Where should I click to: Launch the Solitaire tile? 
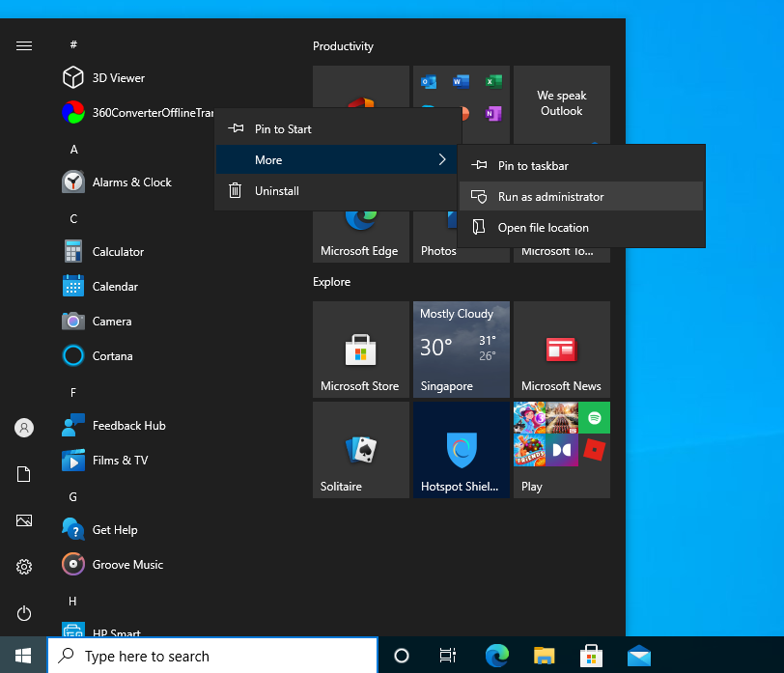point(361,450)
